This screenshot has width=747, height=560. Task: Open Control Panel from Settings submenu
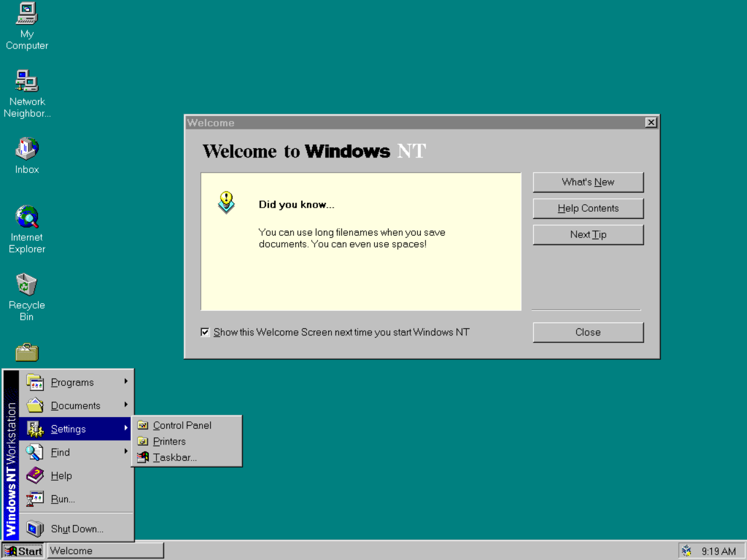[x=182, y=425]
